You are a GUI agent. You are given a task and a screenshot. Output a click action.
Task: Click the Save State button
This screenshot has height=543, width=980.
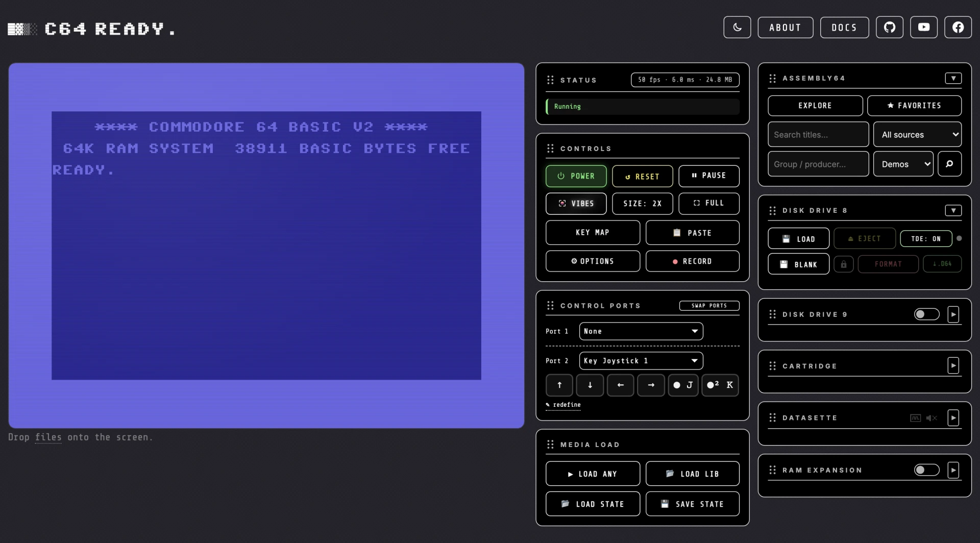click(x=693, y=504)
